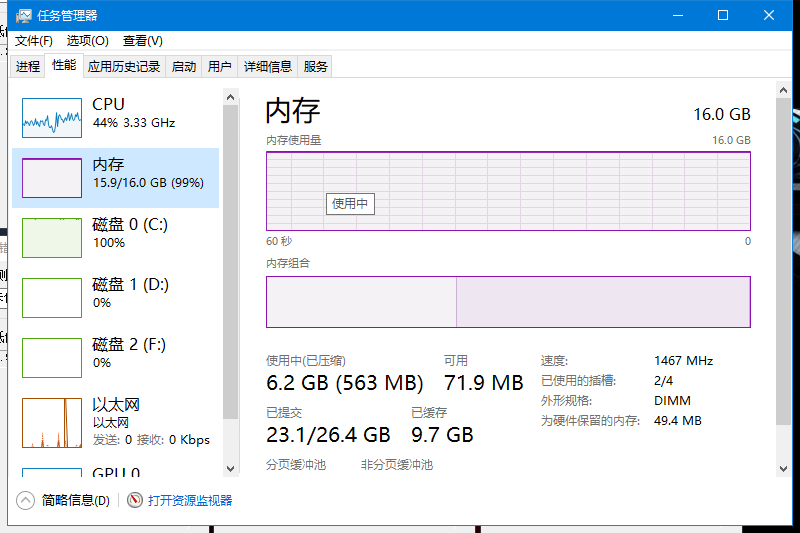Click the resource monitor icon

coord(135,500)
